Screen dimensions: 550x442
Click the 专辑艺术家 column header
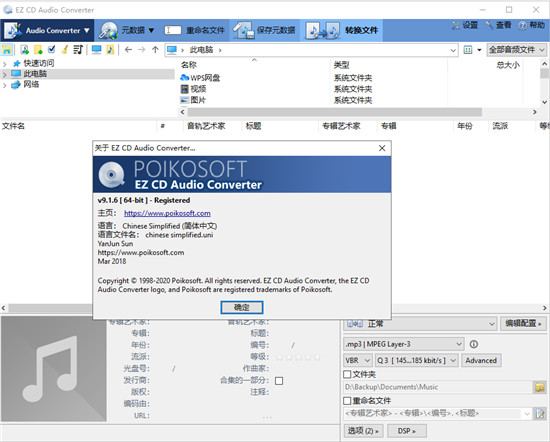coord(341,126)
